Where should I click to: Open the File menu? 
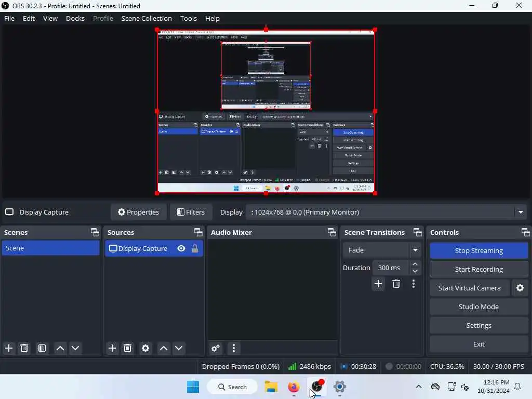coord(9,18)
